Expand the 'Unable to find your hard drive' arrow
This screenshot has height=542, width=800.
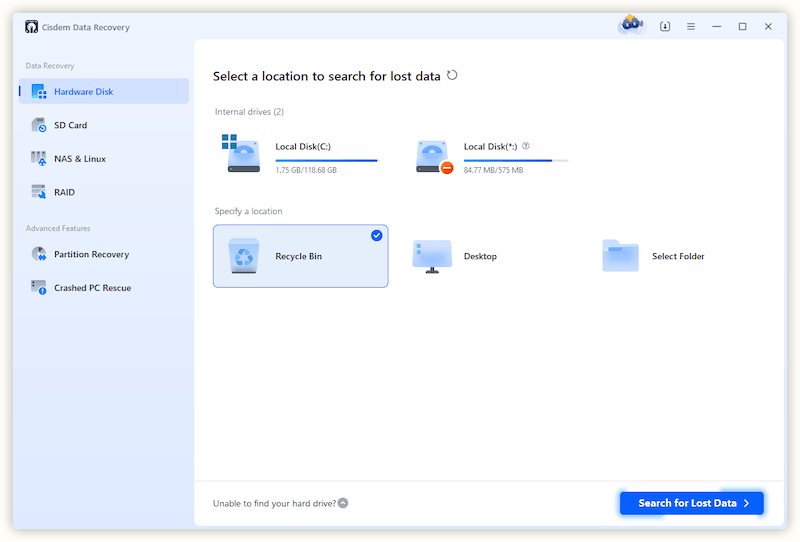tap(343, 503)
